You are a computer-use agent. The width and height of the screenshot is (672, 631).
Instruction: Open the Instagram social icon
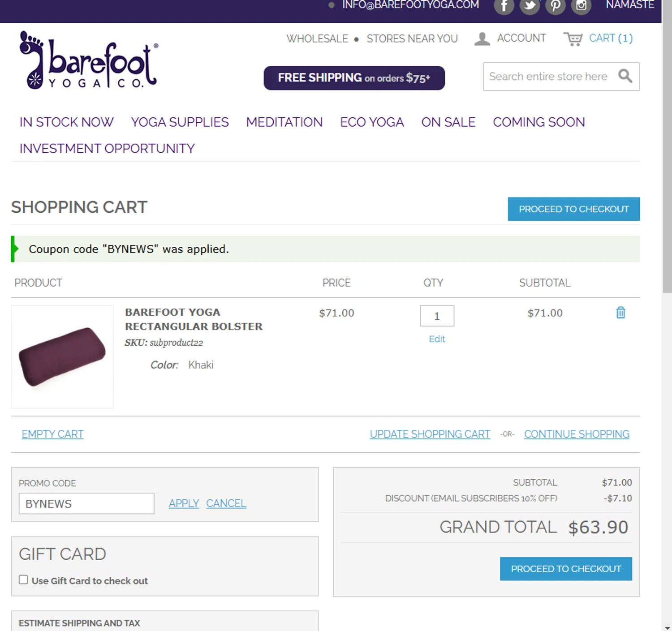[581, 6]
